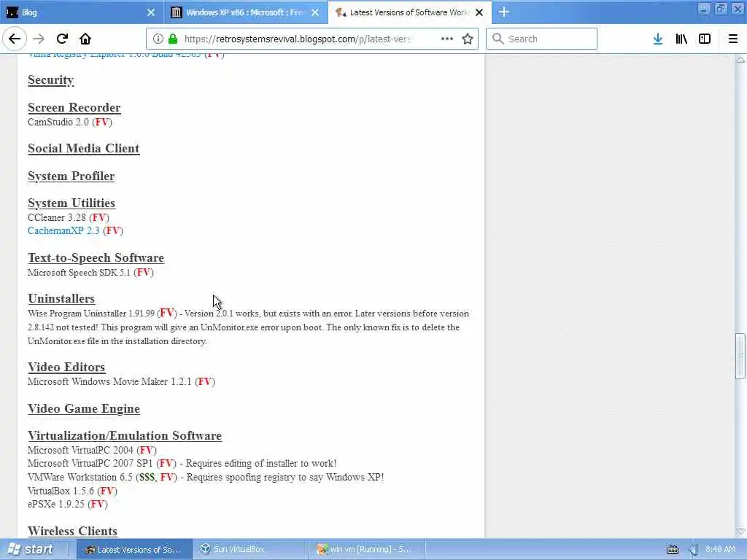Click the Security heading
Image resolution: width=747 pixels, height=560 pixels.
[50, 80]
